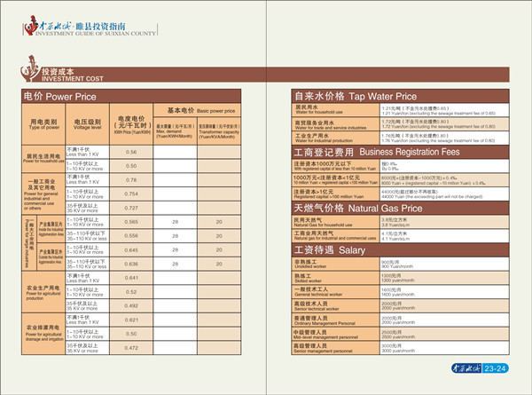532x395 pixels.
Task: Click the Water for industrial production label
Action: click(335, 138)
